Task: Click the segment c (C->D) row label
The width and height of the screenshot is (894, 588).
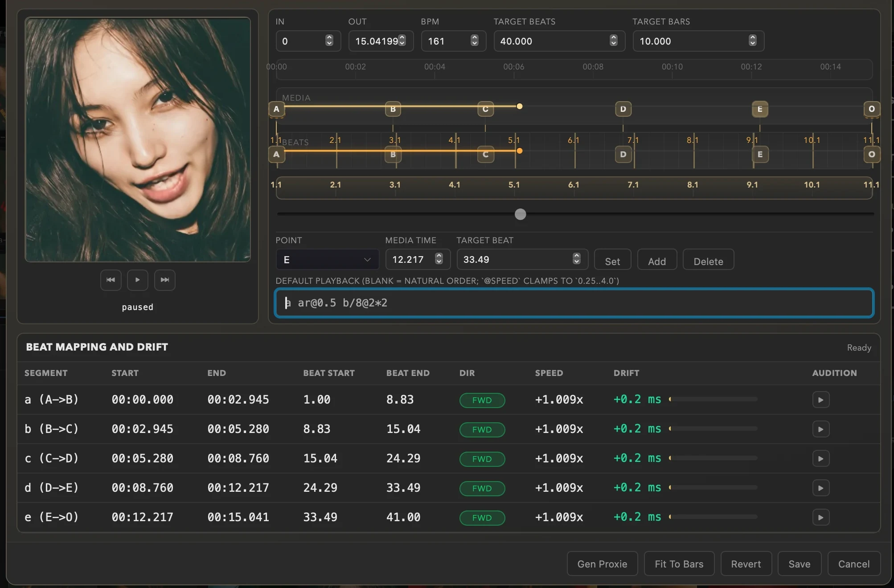Action: point(52,458)
